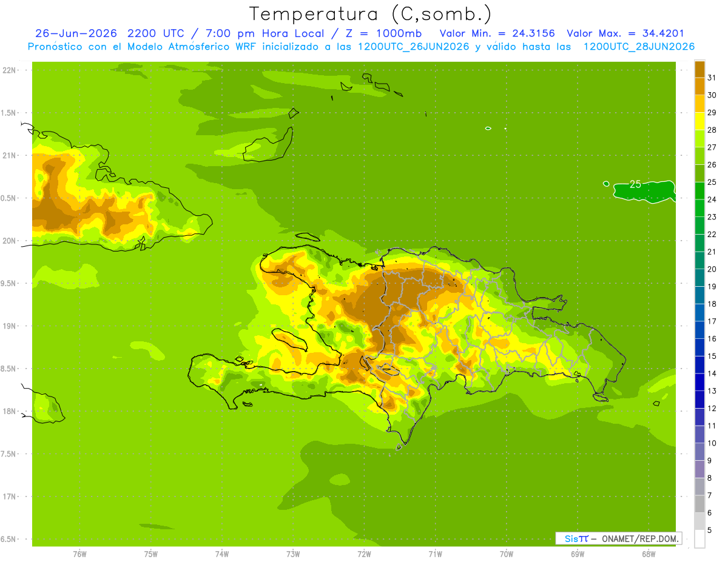Click the legend value '5'
The image size is (728, 562).
[710, 530]
